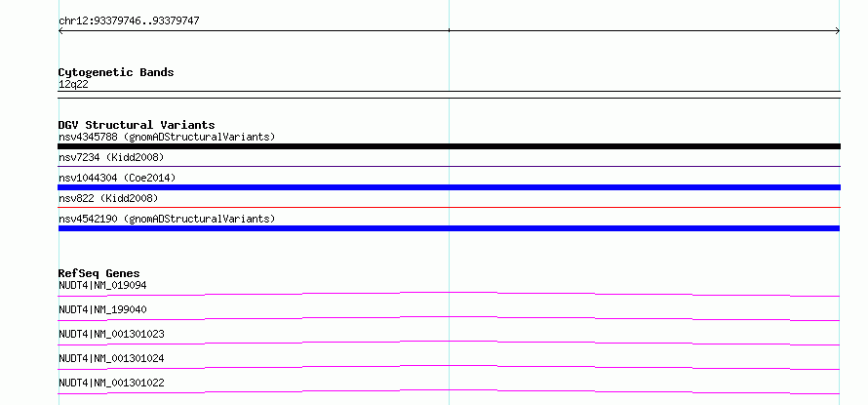Select the RefSeq Genes track heading
The image size is (868, 405).
point(99,273)
